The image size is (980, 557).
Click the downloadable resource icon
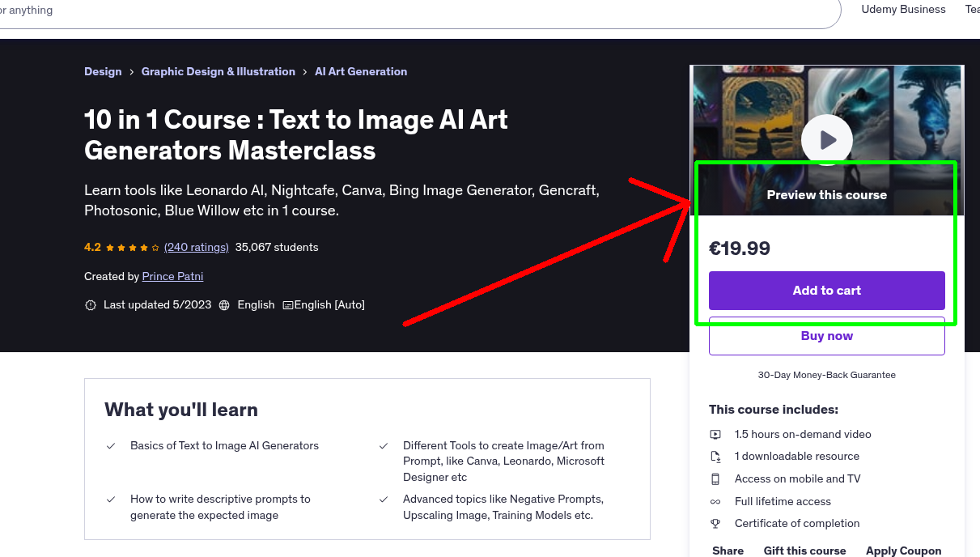tap(715, 456)
